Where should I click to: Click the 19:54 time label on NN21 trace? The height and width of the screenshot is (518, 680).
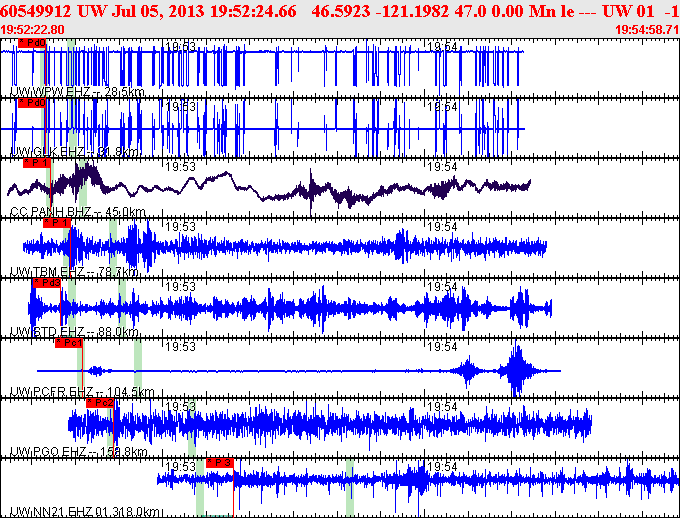coord(442,467)
